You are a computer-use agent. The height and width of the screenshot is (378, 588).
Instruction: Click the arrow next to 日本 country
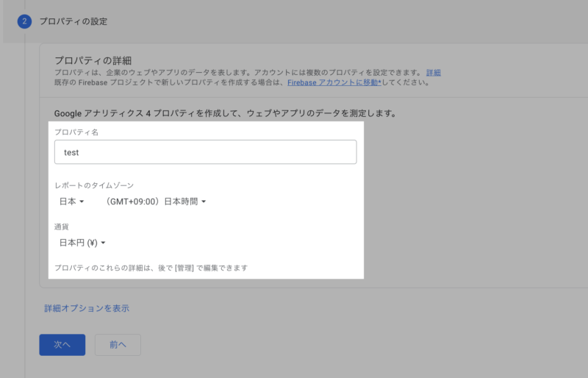tap(82, 202)
